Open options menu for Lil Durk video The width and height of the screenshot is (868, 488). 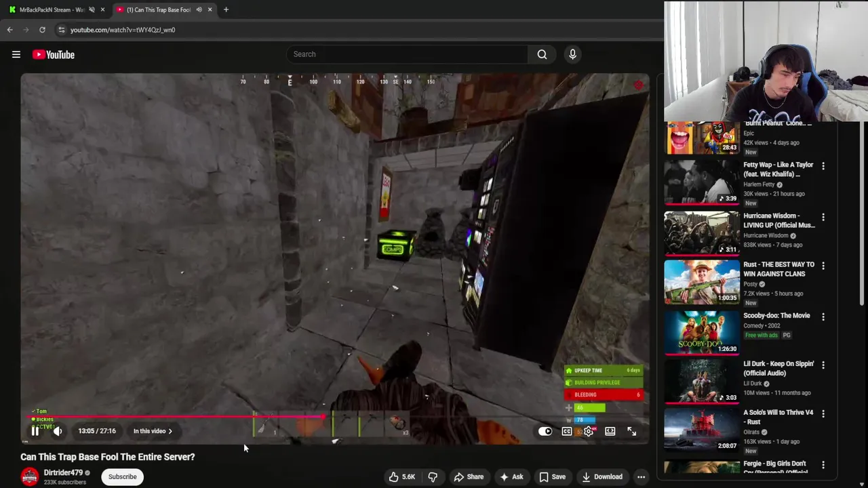(823, 365)
